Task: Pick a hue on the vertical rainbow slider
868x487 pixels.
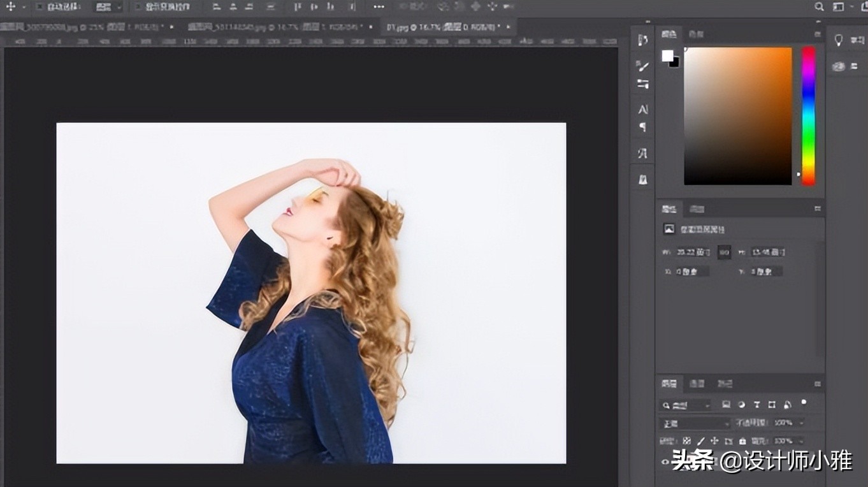Action: pyautogui.click(x=807, y=115)
